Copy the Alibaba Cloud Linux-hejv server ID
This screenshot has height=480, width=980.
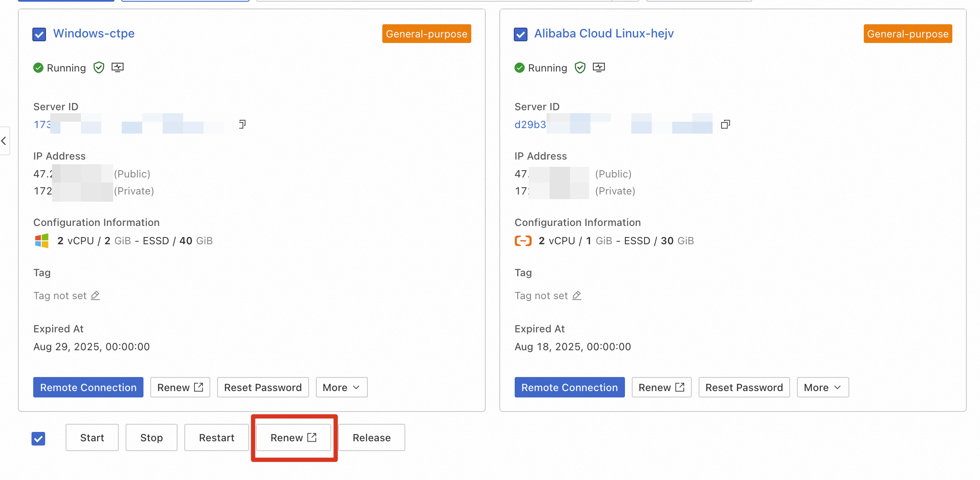[725, 124]
